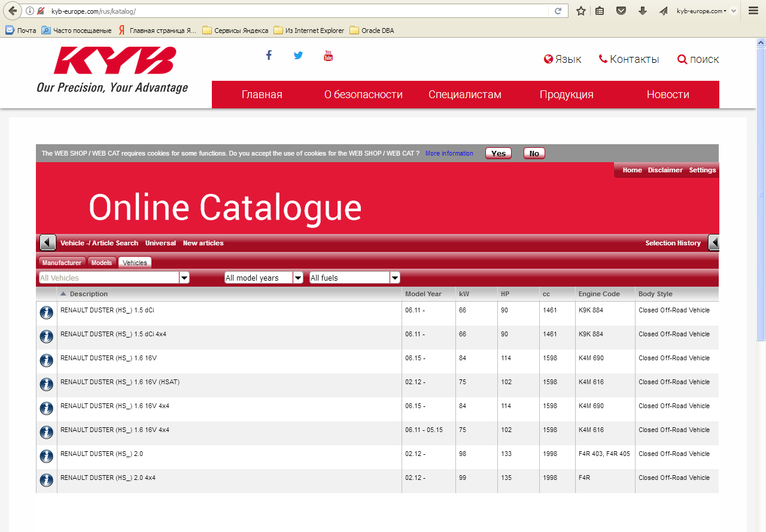Open info icon for 1.6 16V (HSAT)
766x532 pixels.
(46, 384)
